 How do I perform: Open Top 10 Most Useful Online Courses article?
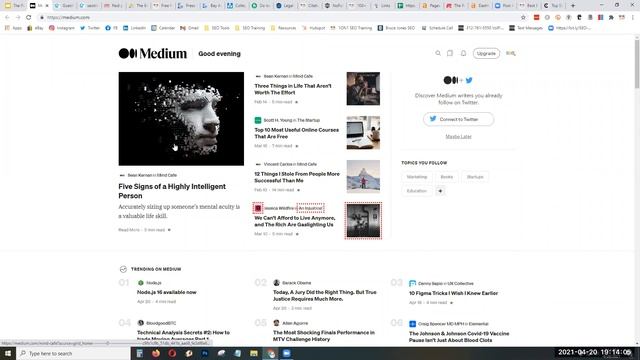pos(296,133)
